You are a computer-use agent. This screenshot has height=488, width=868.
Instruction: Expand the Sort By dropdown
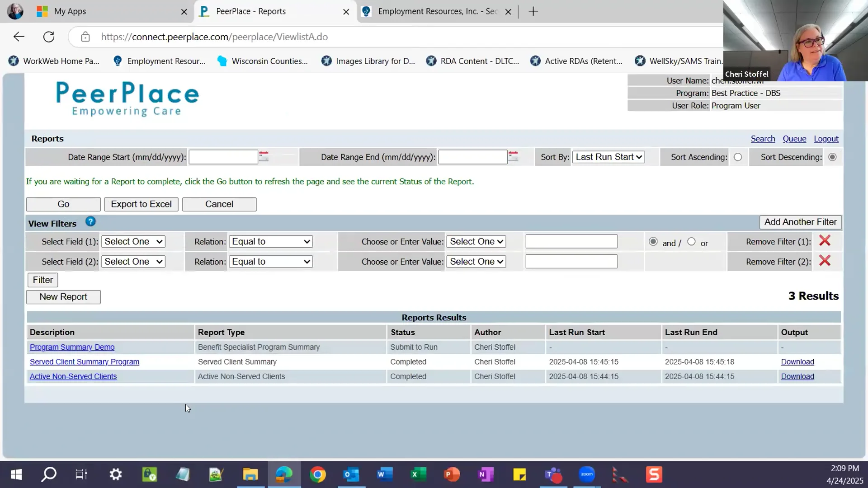[609, 157]
